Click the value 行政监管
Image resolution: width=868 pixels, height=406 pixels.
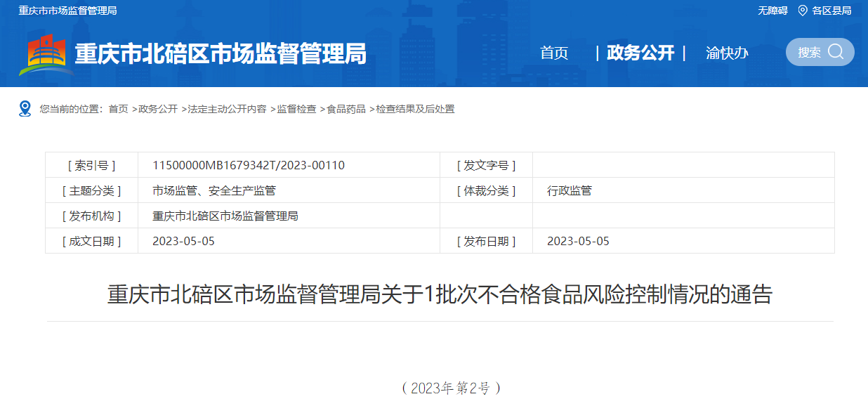click(570, 190)
